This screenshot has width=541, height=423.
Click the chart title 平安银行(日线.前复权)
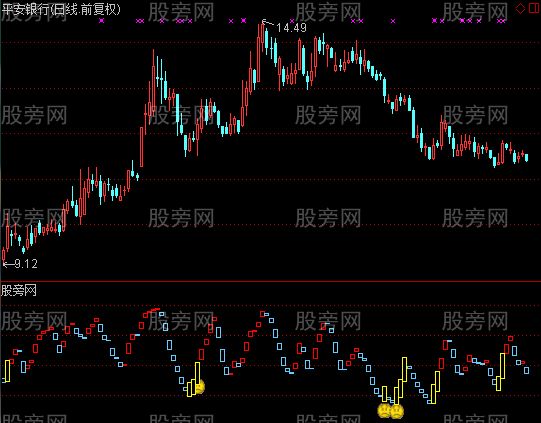(61, 9)
